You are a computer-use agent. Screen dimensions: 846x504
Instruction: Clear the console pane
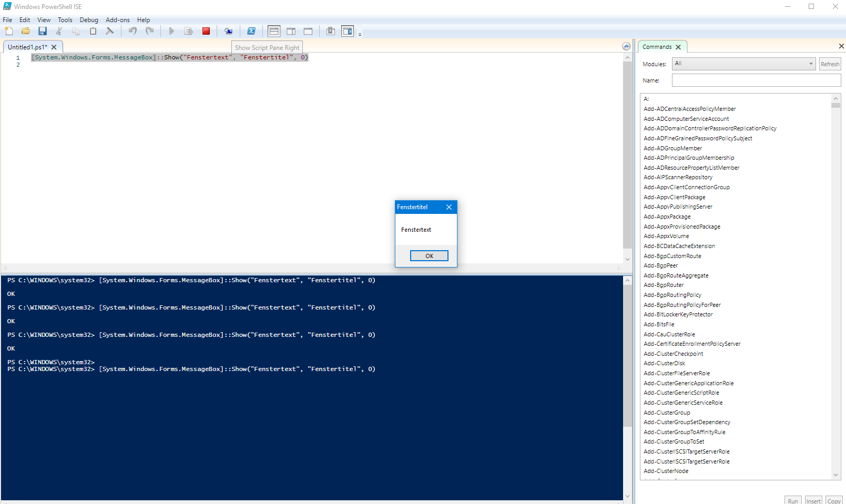click(x=110, y=31)
